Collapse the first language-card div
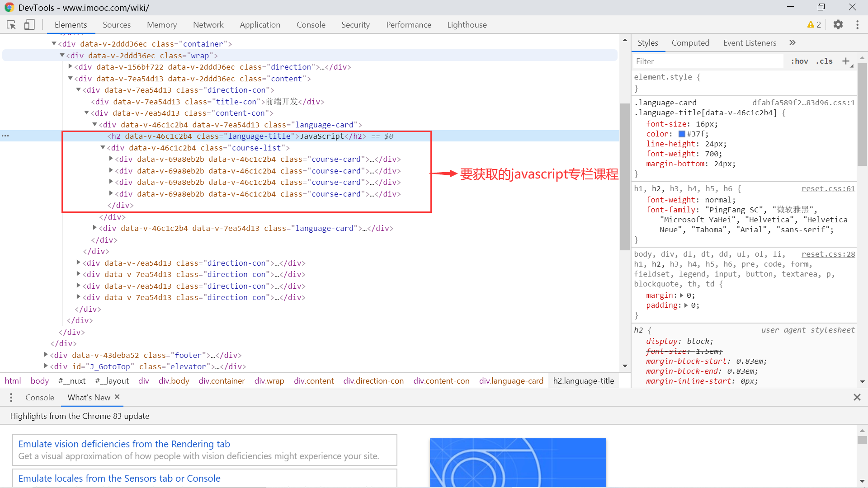 pos(94,124)
